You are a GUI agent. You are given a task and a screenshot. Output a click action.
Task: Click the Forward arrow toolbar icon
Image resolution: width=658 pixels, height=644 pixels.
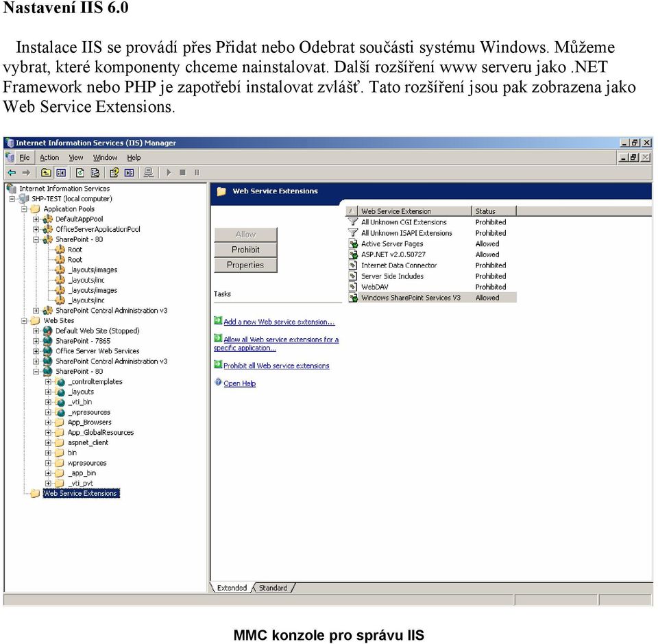[x=27, y=173]
